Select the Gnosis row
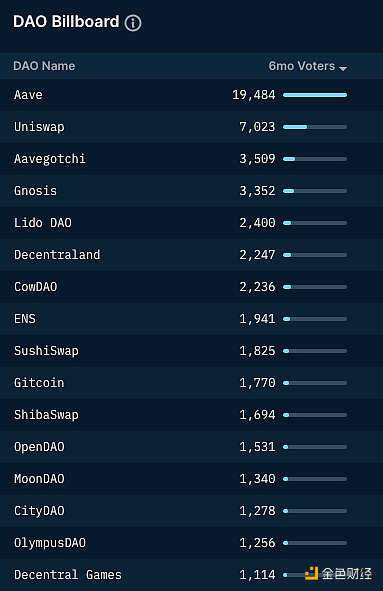 click(x=192, y=191)
